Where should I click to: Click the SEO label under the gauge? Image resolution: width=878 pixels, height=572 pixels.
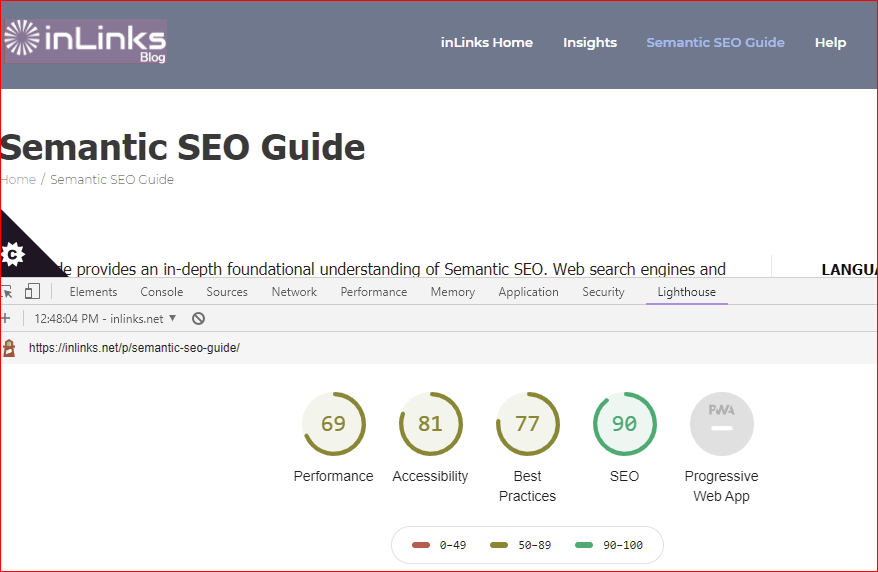click(624, 476)
